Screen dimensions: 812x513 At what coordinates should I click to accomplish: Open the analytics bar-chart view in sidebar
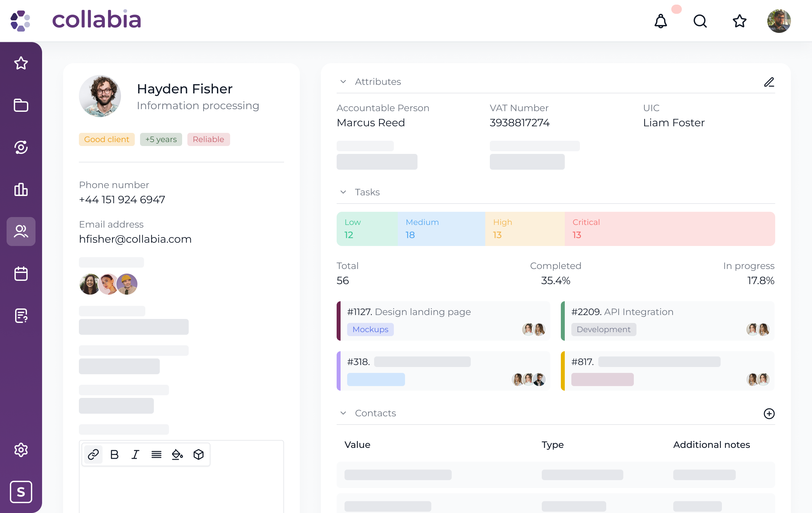click(21, 189)
